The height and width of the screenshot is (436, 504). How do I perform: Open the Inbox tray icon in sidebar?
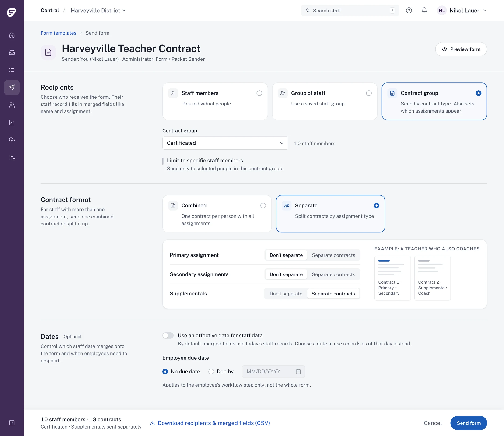(12, 53)
